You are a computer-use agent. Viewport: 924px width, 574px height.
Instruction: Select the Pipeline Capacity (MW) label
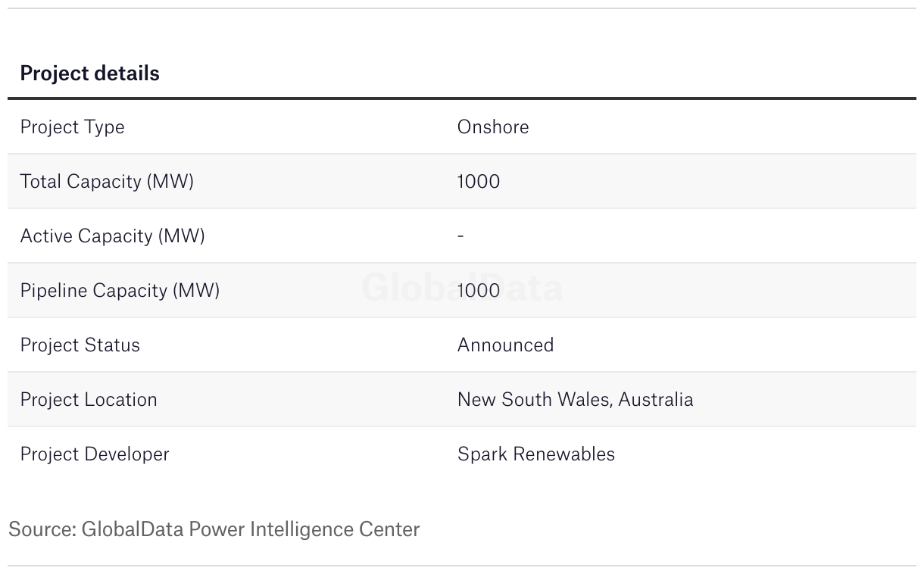point(120,290)
